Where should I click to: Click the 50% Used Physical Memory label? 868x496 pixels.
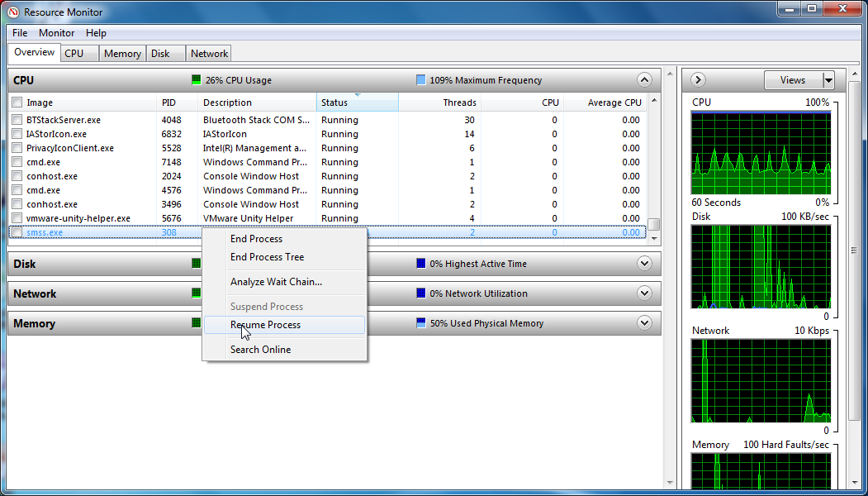486,323
